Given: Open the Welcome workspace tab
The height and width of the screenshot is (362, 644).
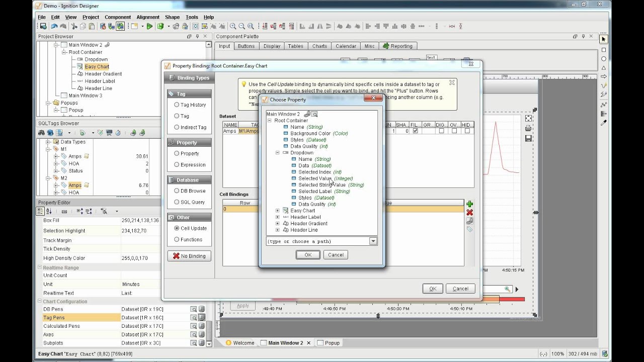Looking at the screenshot, I should [239, 343].
